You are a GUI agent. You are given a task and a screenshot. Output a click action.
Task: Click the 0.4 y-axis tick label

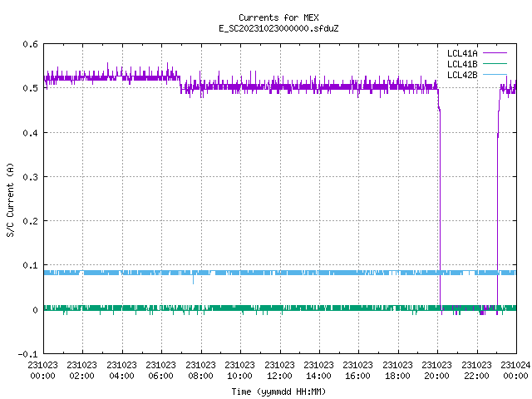(x=30, y=133)
